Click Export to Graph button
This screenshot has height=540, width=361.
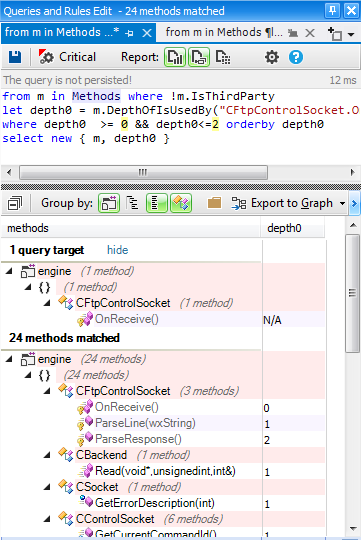coord(282,203)
